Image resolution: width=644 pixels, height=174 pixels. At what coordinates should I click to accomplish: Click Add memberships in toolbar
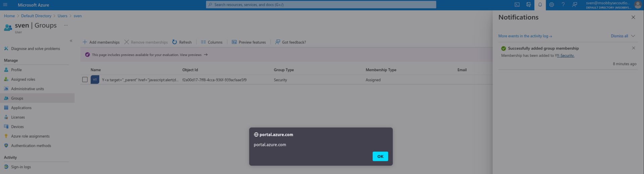(101, 42)
